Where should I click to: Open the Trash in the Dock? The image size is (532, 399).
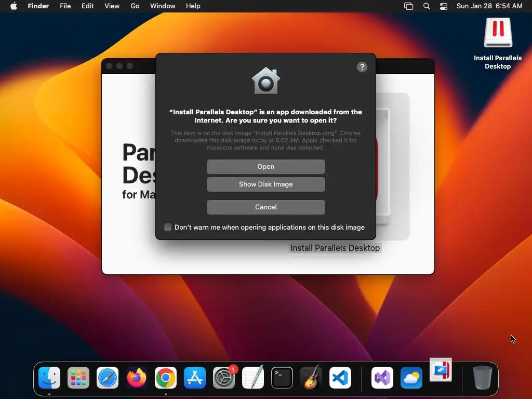pos(483,377)
